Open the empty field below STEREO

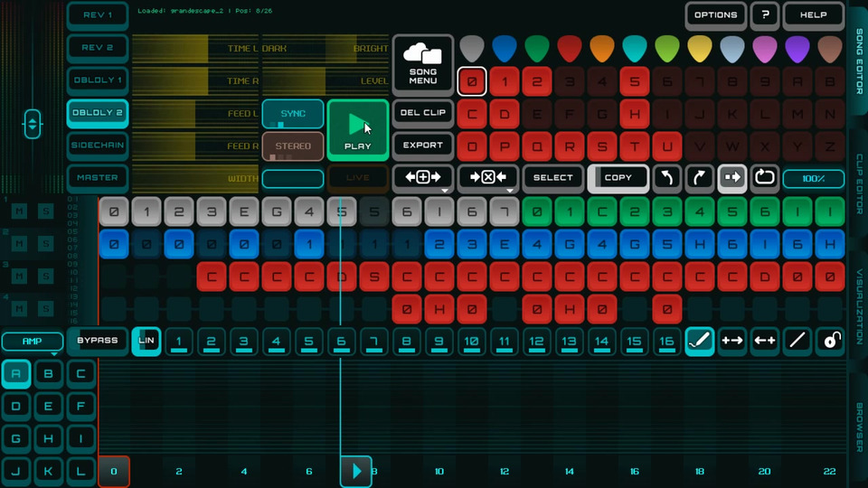[293, 179]
